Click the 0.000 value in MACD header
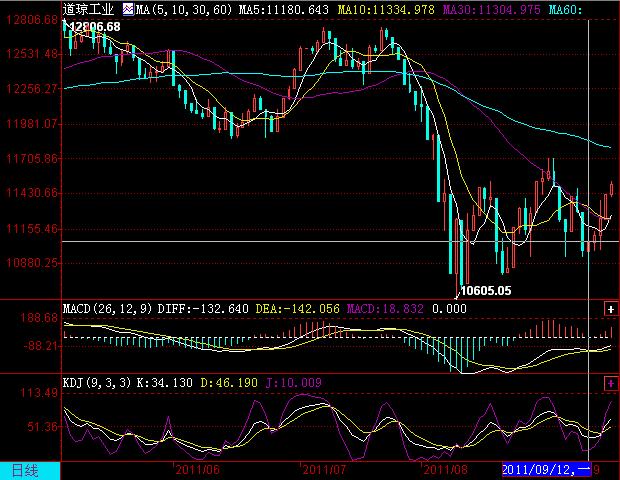The width and height of the screenshot is (620, 480). pos(450,308)
